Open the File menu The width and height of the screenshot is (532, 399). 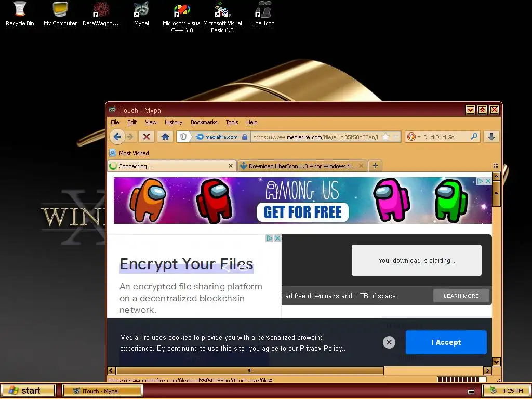(115, 122)
